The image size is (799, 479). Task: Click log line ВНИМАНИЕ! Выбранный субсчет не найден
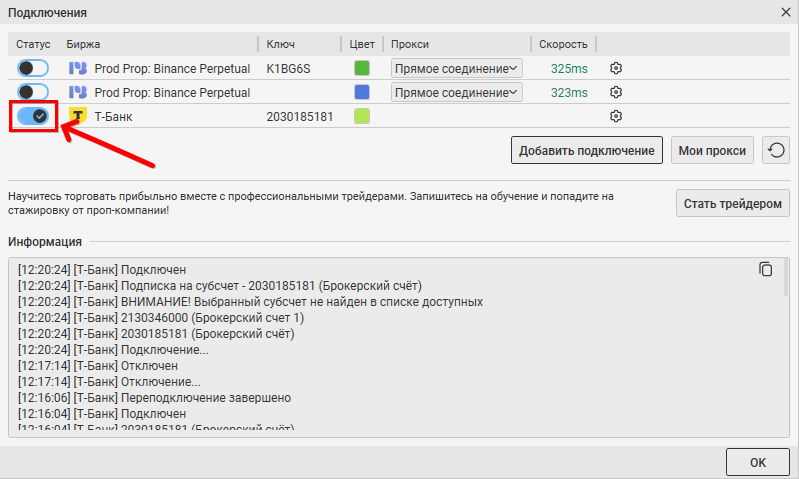click(250, 302)
